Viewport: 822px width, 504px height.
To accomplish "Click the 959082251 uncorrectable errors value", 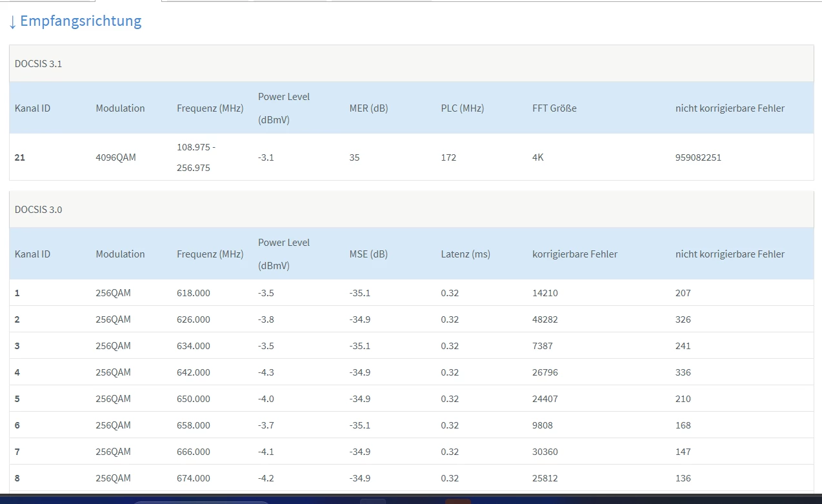I will coord(698,157).
